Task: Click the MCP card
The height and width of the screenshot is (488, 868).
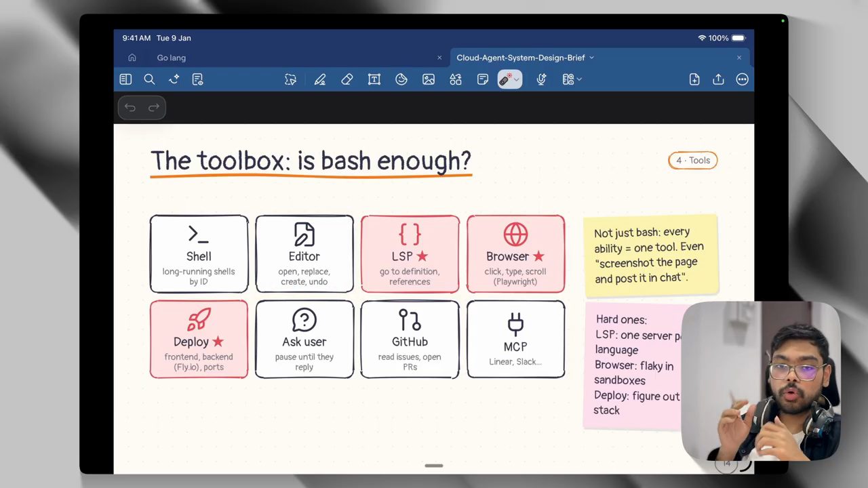Action: [x=515, y=339]
